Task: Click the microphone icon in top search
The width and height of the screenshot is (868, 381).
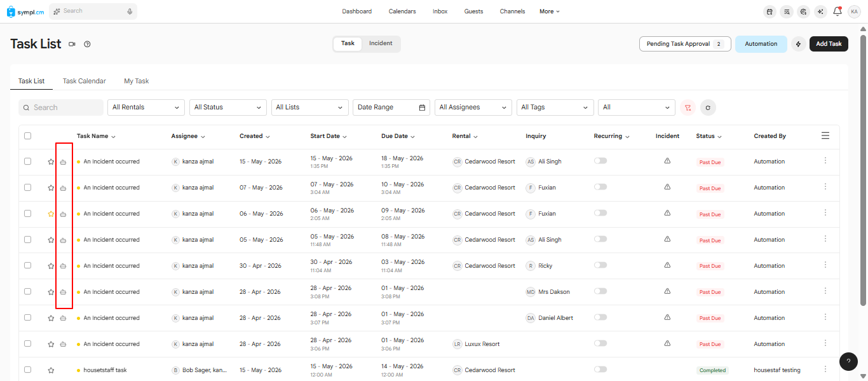Action: (x=130, y=11)
